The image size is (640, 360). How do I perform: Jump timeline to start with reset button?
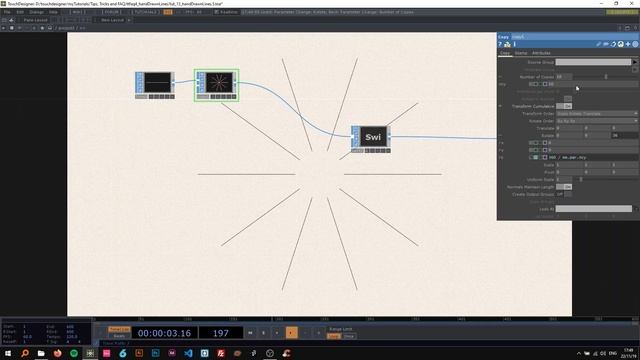pyautogui.click(x=250, y=333)
